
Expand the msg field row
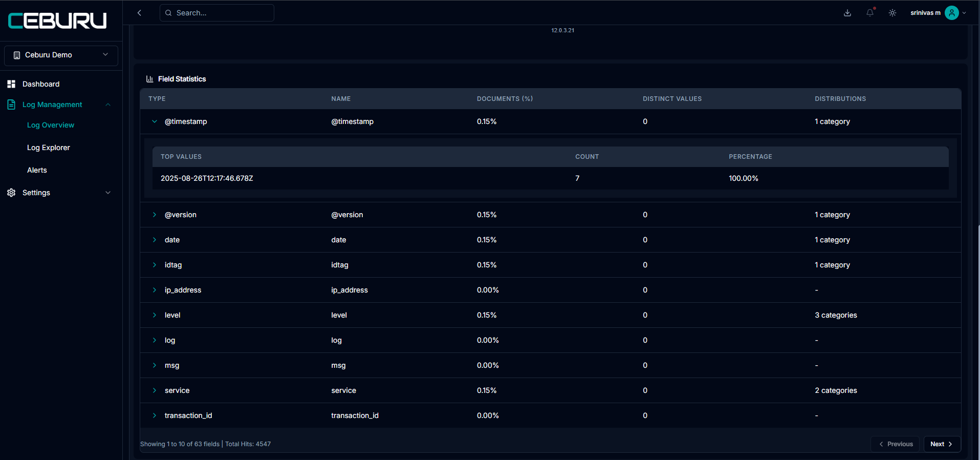point(155,365)
